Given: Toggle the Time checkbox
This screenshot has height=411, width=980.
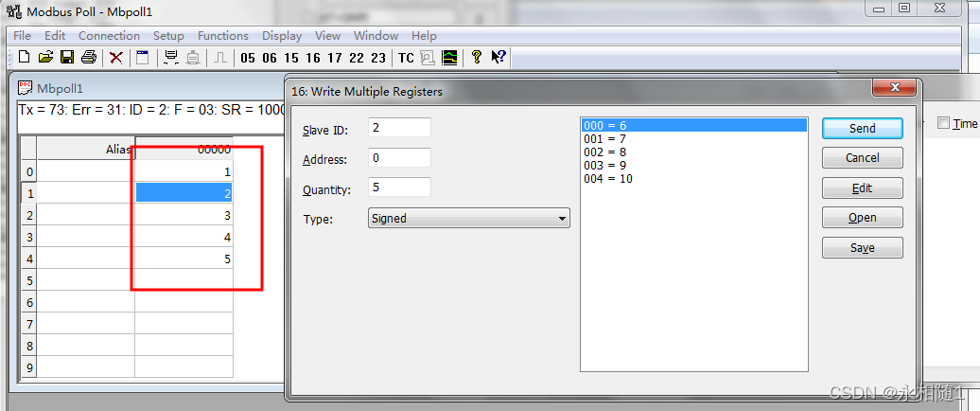Looking at the screenshot, I should [943, 123].
